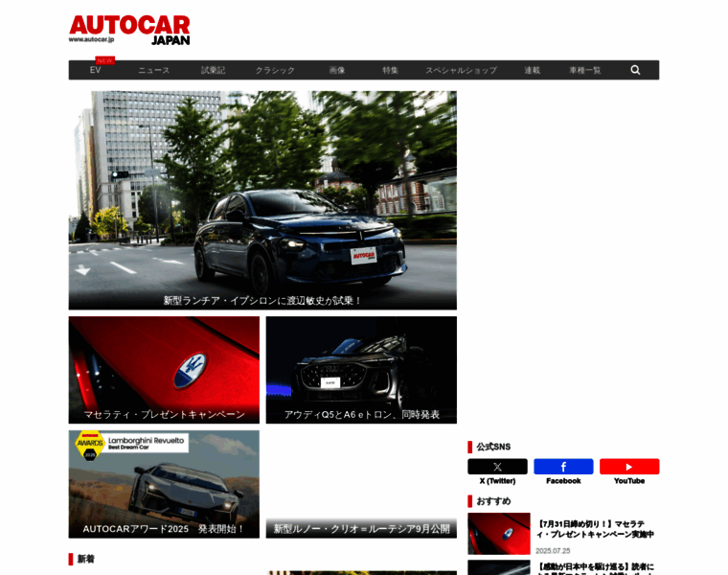This screenshot has height=575, width=728.
Task: Click the recommended Maserati emblem thumbnail
Action: pos(499,534)
